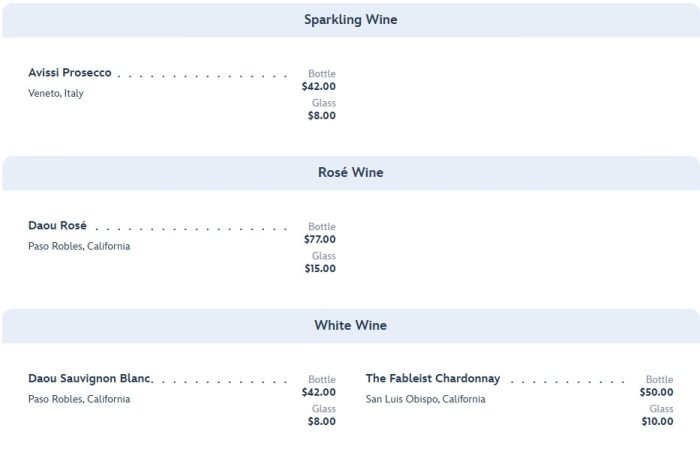700x449 pixels.
Task: Click the Veneto, Italy region text
Action: [x=56, y=94]
